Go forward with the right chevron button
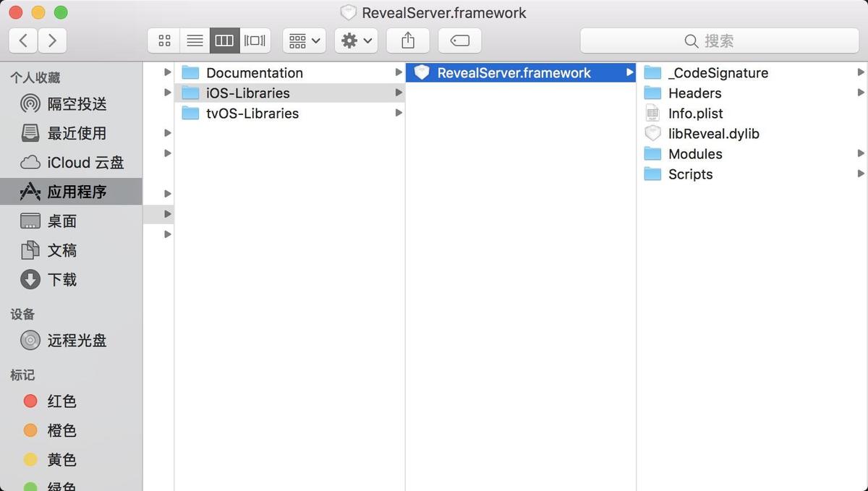 (52, 41)
